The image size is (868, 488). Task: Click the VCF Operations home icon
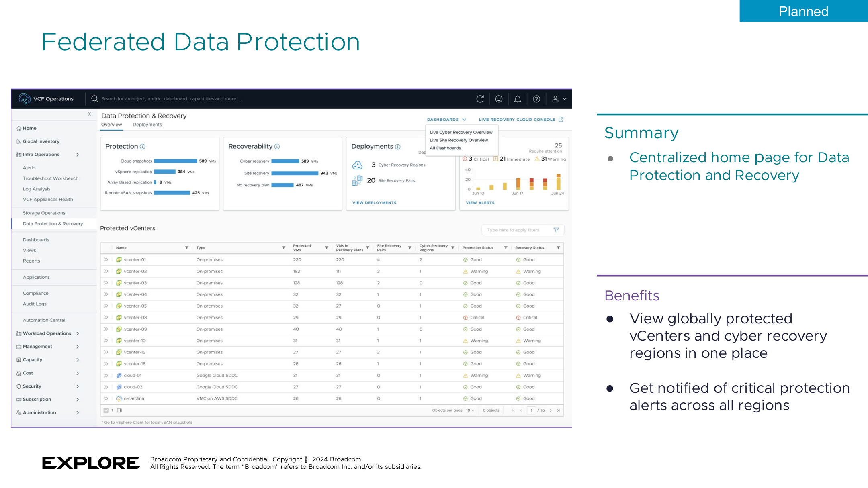[24, 98]
